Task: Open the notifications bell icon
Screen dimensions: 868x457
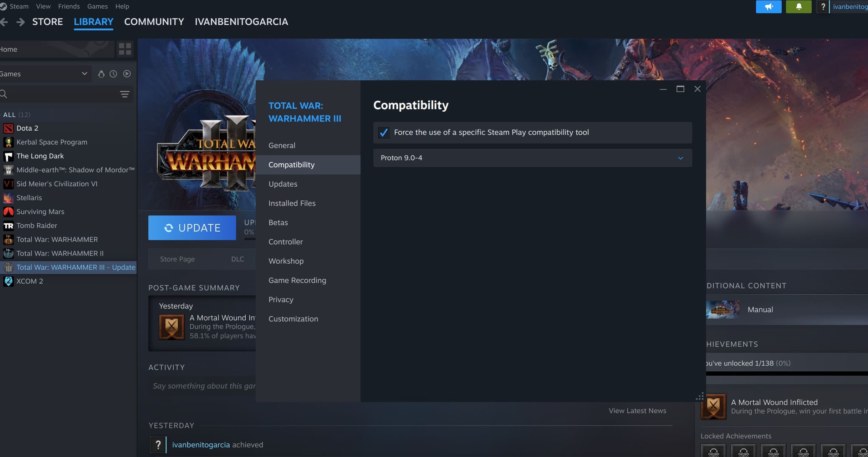Action: click(x=798, y=7)
